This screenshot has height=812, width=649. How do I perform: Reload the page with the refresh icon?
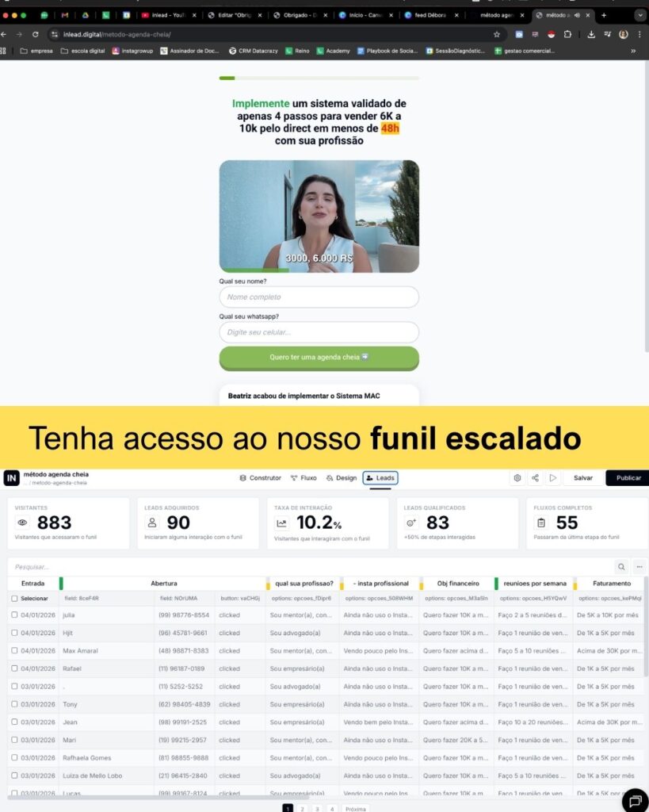click(35, 35)
